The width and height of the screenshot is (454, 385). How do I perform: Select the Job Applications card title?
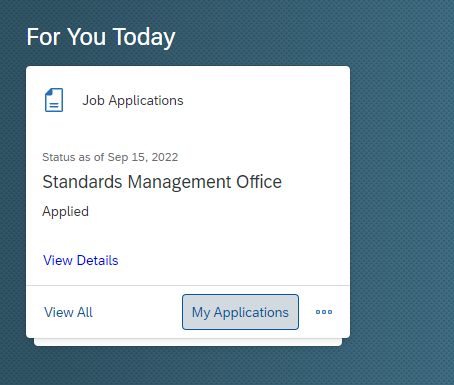(133, 100)
